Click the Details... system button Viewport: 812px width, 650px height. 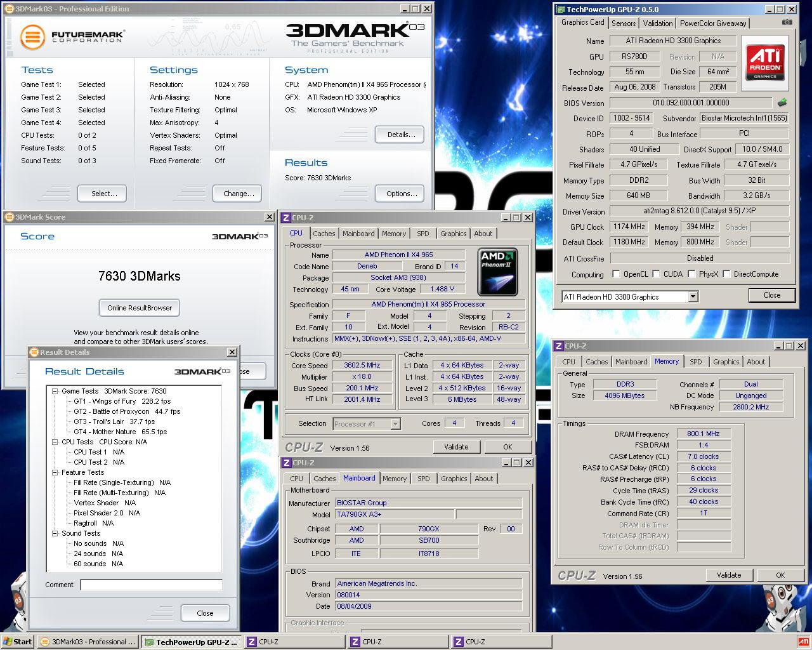401,135
